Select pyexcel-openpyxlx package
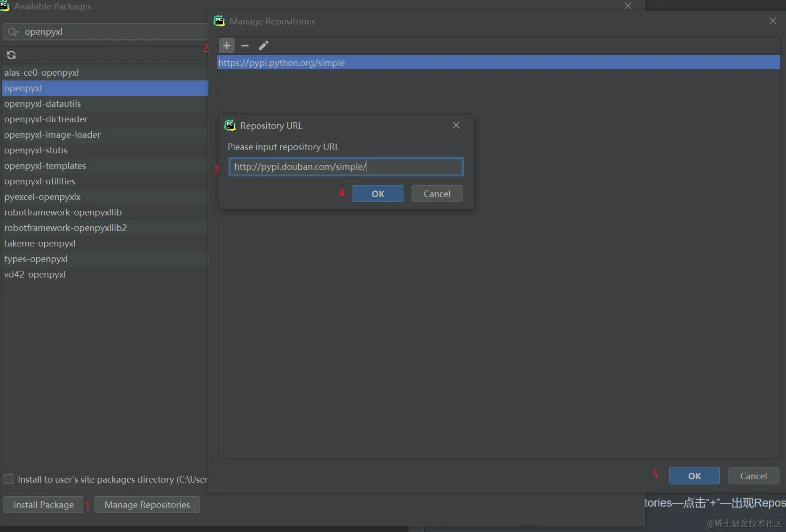Viewport: 786px width, 532px height. click(105, 197)
